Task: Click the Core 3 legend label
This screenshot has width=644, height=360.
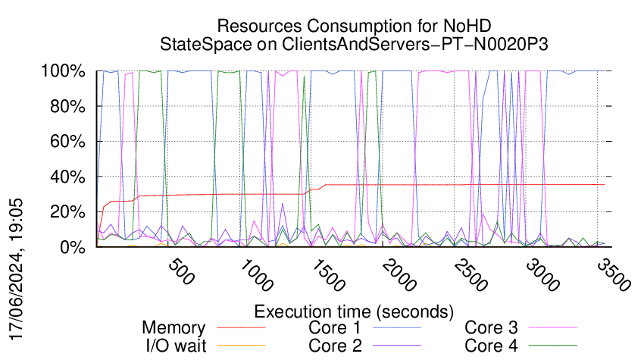Action: click(x=491, y=327)
